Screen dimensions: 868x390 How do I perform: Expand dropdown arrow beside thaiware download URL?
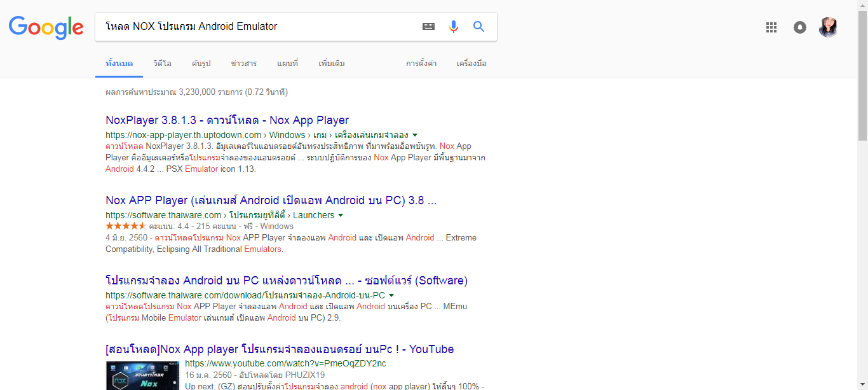pyautogui.click(x=391, y=295)
